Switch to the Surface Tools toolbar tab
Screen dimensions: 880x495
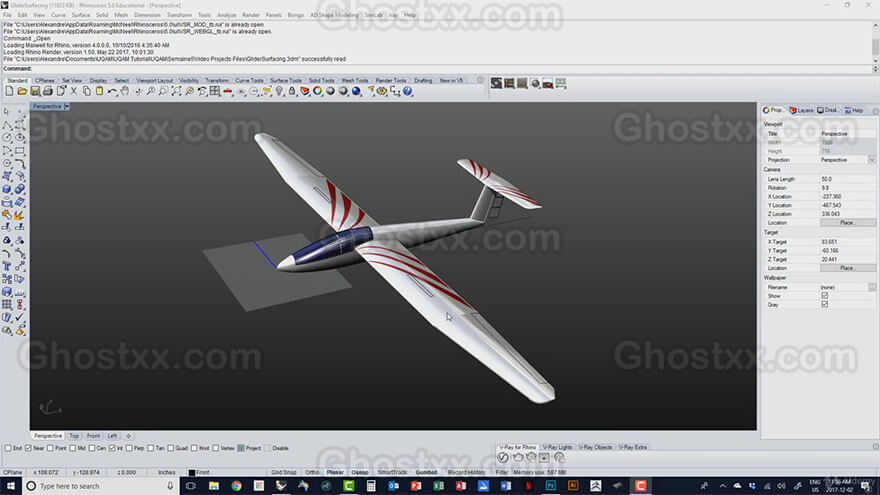pyautogui.click(x=286, y=81)
